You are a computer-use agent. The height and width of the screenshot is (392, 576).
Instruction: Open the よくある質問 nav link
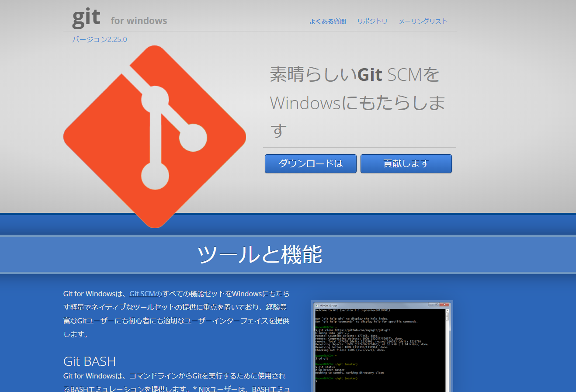(x=328, y=21)
